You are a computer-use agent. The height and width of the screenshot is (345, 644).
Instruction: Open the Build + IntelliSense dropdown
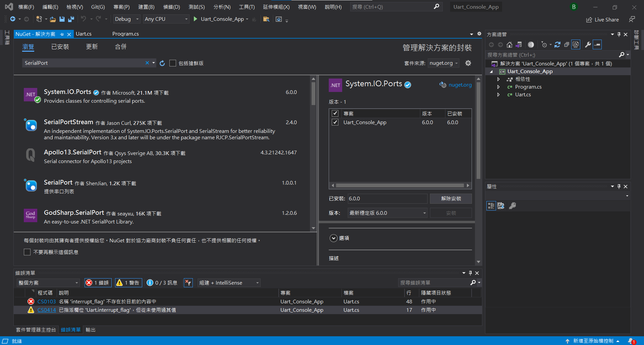click(x=229, y=283)
